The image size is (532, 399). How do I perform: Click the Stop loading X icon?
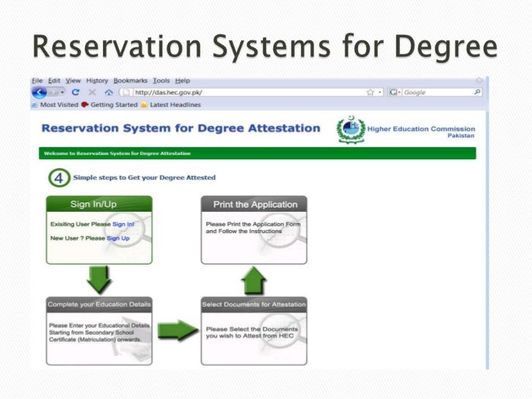[92, 93]
